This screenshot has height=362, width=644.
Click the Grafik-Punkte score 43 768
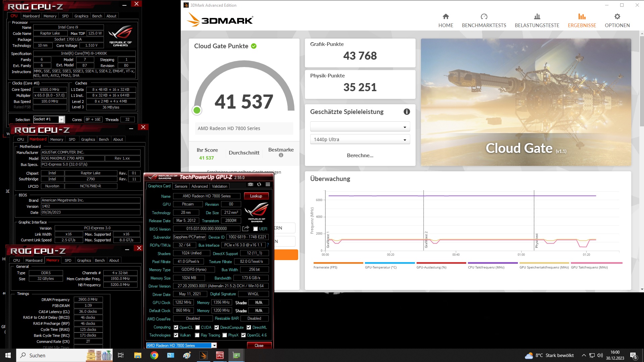360,56
